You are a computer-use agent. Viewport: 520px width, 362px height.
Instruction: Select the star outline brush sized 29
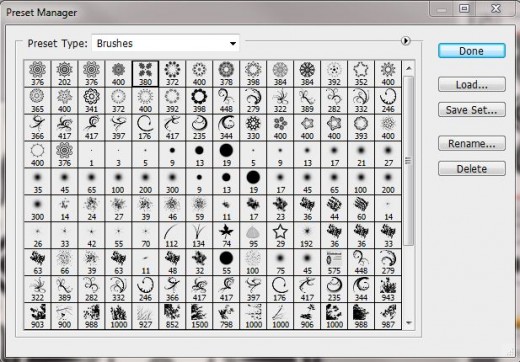coord(280,235)
